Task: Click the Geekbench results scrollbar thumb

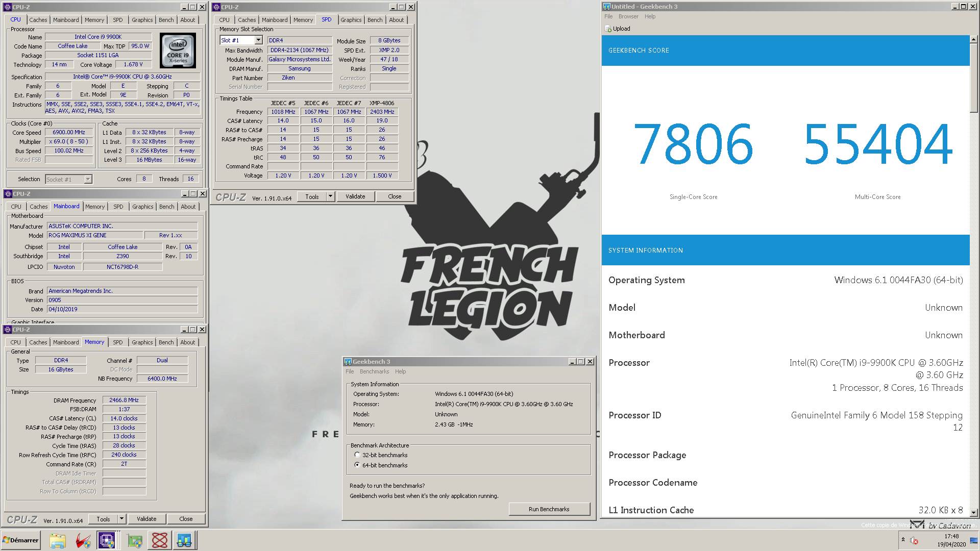Action: 973,78
